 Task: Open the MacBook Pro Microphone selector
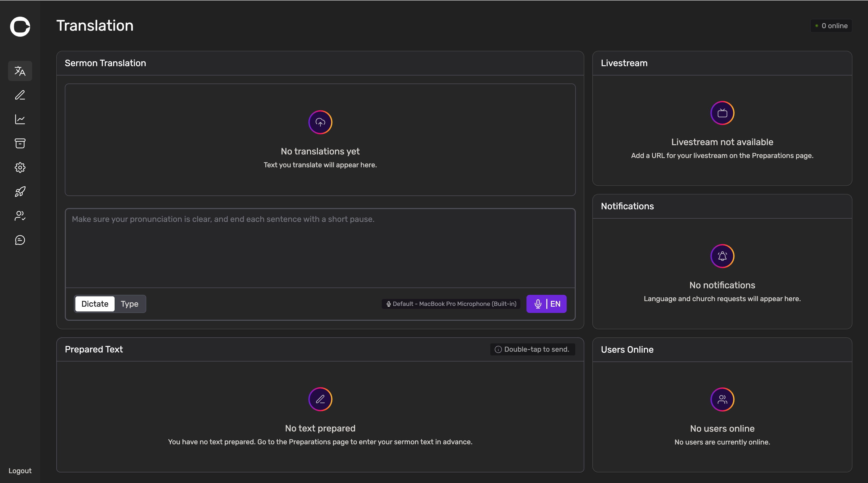451,304
